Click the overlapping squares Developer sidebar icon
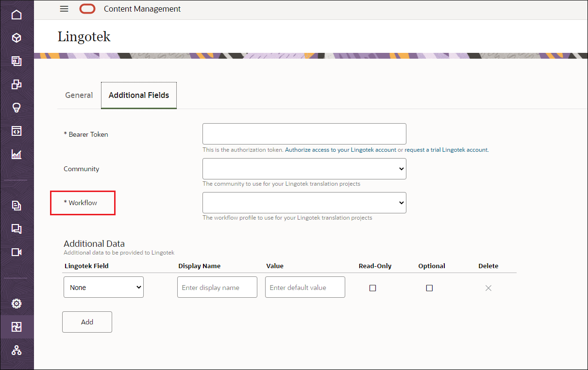This screenshot has width=588, height=370. pyautogui.click(x=17, y=84)
